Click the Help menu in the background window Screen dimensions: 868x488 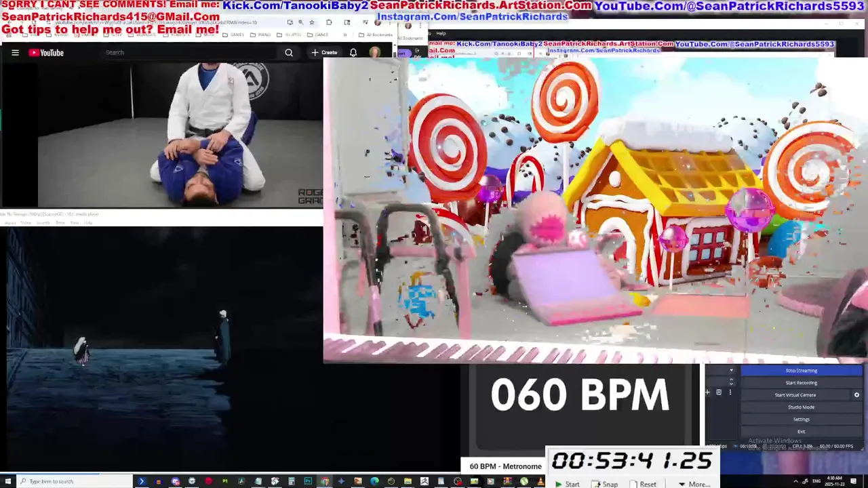point(441,33)
